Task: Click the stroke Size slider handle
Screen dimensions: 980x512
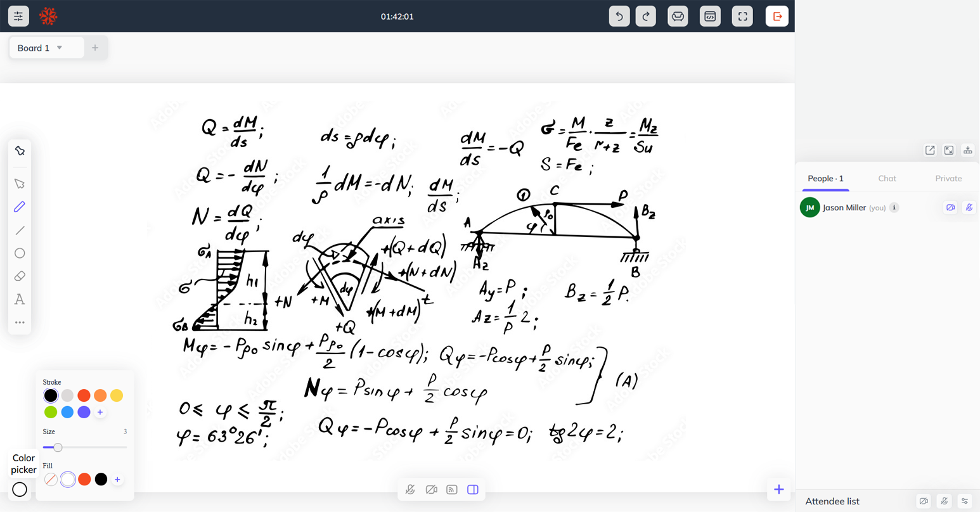Action: (58, 447)
